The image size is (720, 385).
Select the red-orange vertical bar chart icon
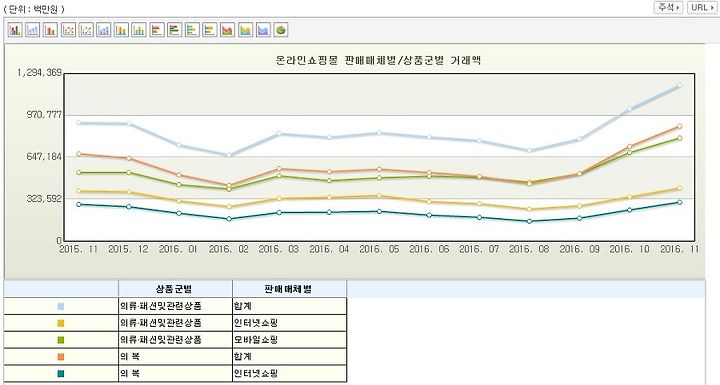pyautogui.click(x=51, y=30)
